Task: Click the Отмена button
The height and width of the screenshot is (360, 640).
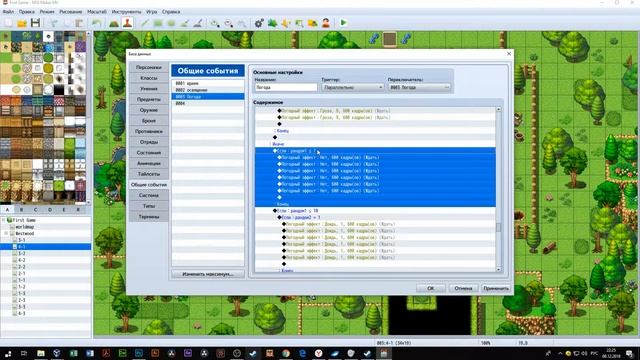Action: [463, 288]
